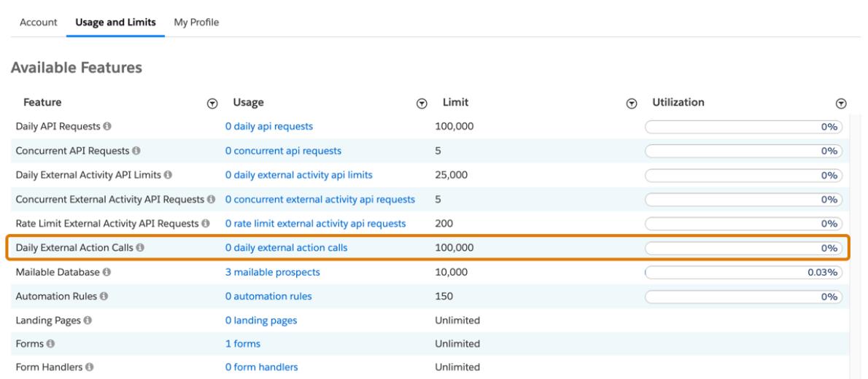Click info icon beside Daily API Requests
This screenshot has height=379, width=868.
pos(106,127)
